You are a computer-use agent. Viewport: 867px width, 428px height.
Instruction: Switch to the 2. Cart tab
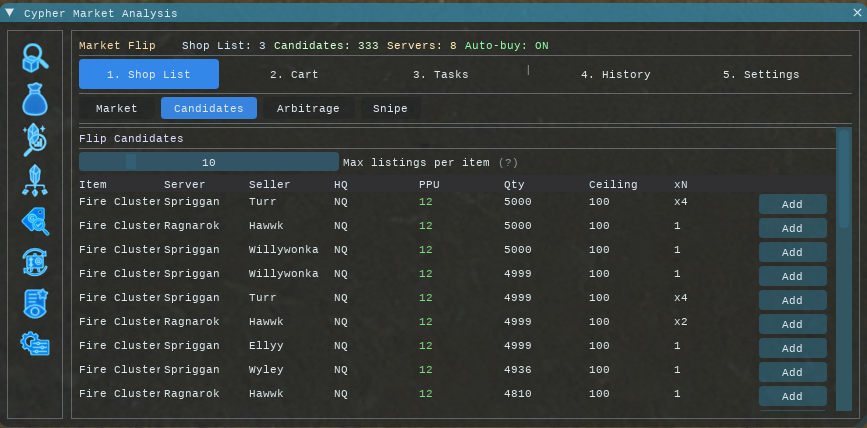pyautogui.click(x=289, y=75)
